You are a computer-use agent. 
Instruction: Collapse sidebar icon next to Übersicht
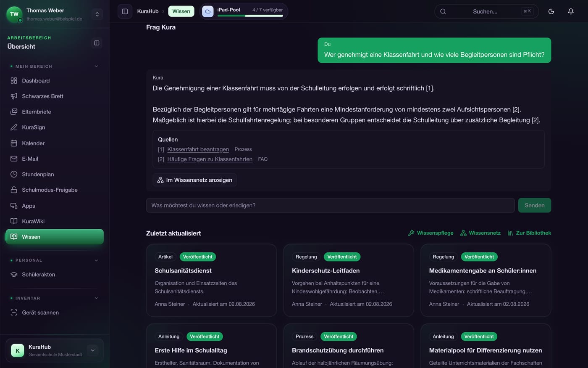97,43
